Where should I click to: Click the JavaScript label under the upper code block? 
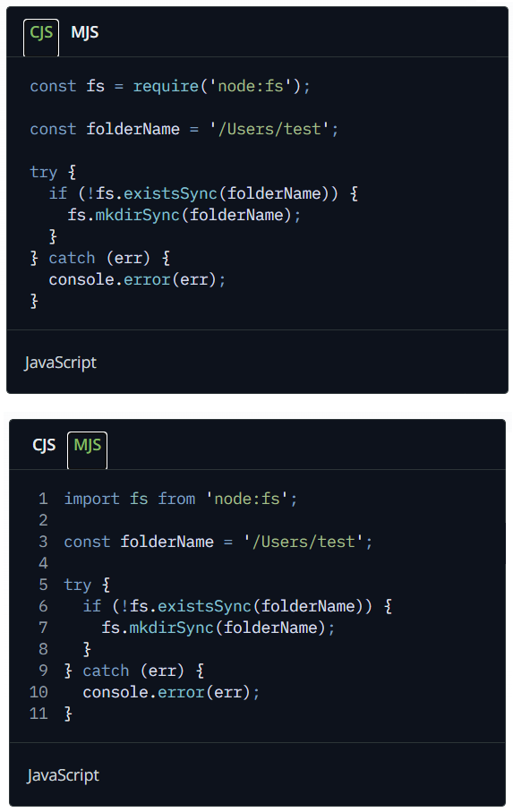61,363
